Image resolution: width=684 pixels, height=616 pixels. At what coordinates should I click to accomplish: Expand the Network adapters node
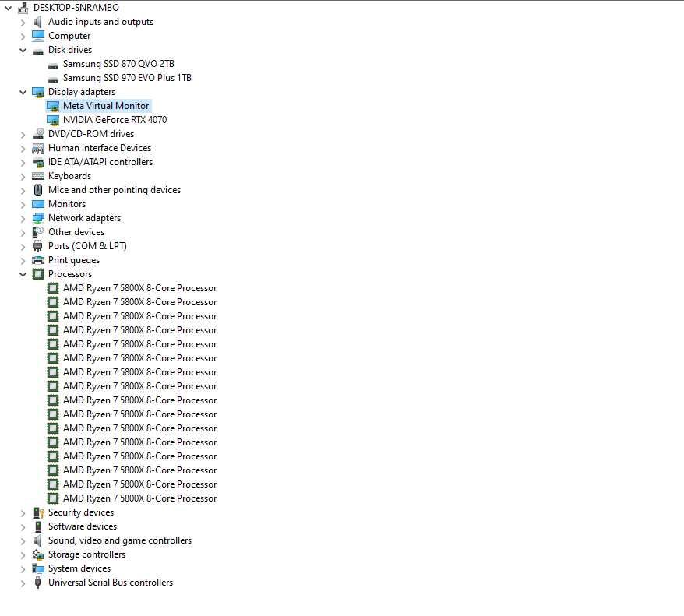[23, 218]
